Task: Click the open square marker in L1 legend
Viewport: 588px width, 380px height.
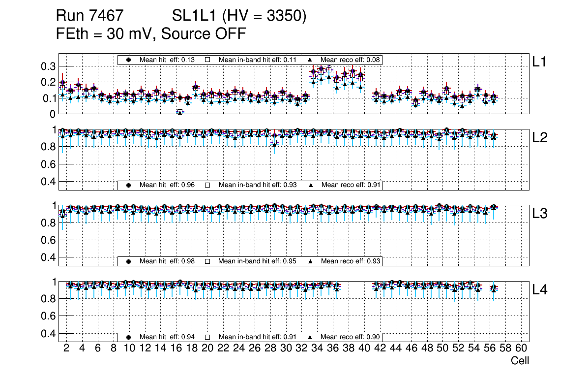Action: (x=207, y=60)
